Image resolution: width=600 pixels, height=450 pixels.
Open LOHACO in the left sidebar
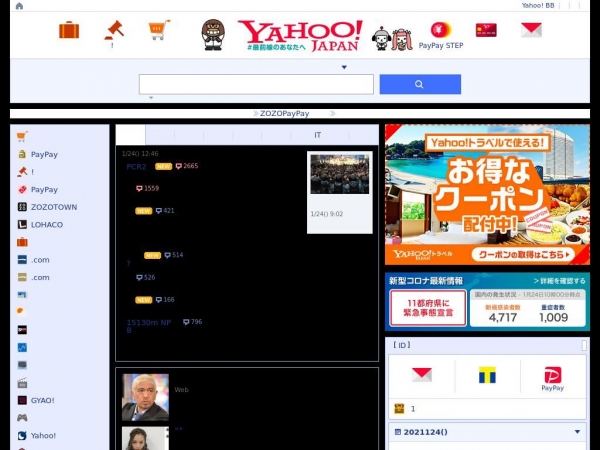(x=40, y=225)
